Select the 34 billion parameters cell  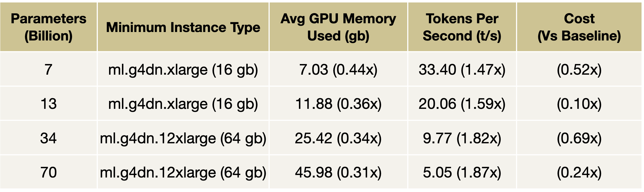pyautogui.click(x=49, y=138)
